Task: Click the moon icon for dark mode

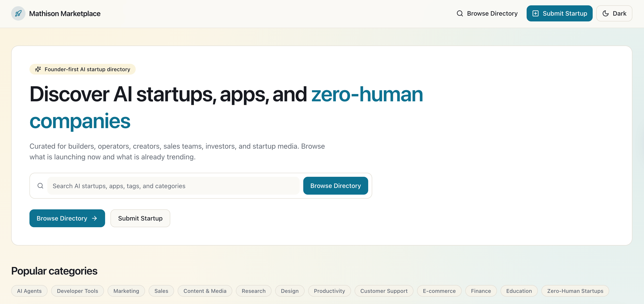Action: click(605, 13)
